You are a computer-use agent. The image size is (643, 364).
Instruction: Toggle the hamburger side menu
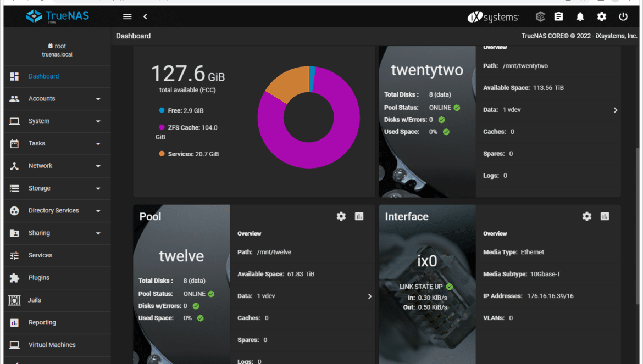(127, 17)
